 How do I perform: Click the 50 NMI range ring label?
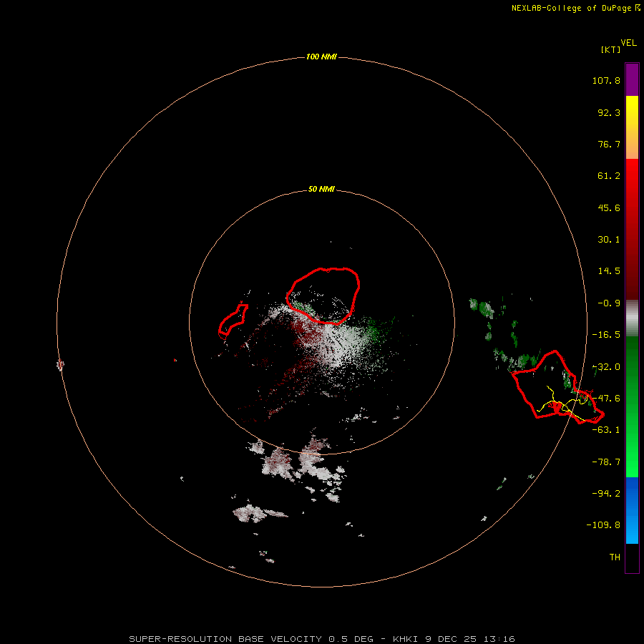[321, 190]
